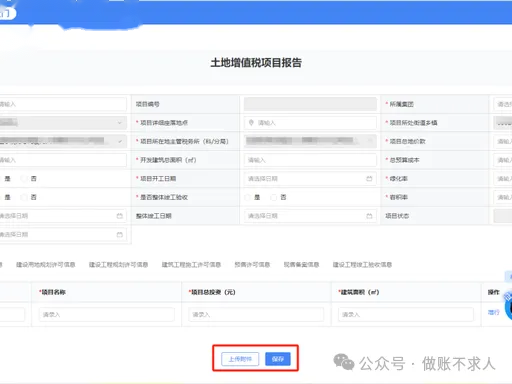Screen dimensions: 512x384
Task: Select 是 for 是否整体竣工验收
Action: pos(248,197)
